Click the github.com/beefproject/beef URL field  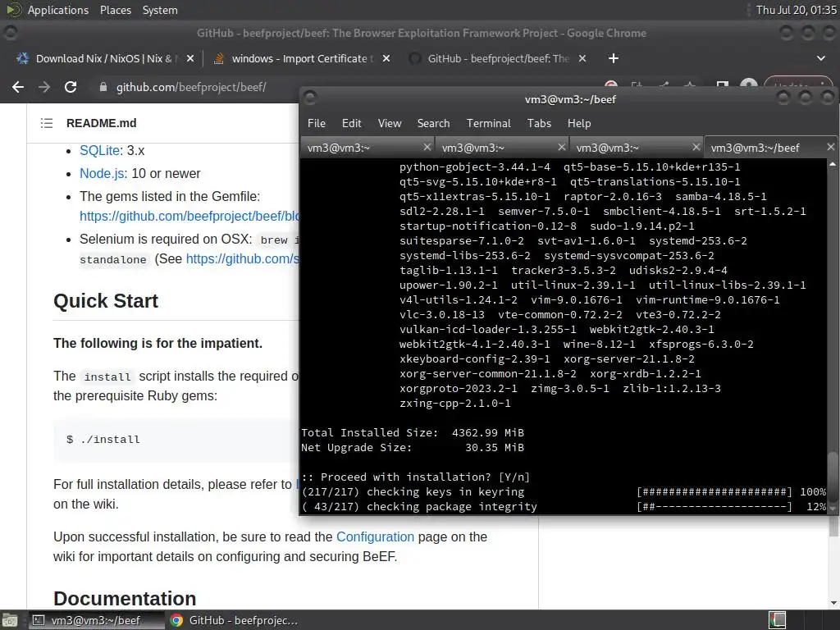pyautogui.click(x=191, y=87)
